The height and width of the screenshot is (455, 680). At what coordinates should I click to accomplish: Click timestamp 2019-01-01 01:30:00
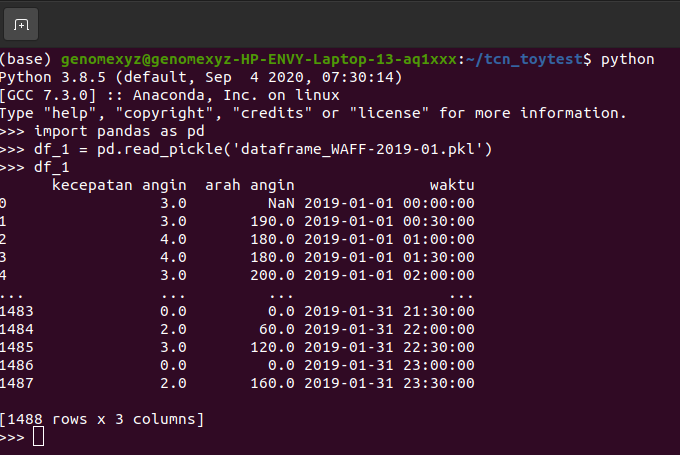point(389,257)
